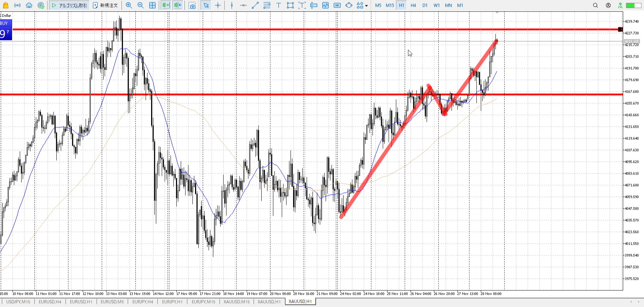Open the market shopping bag icon

pos(6,5)
